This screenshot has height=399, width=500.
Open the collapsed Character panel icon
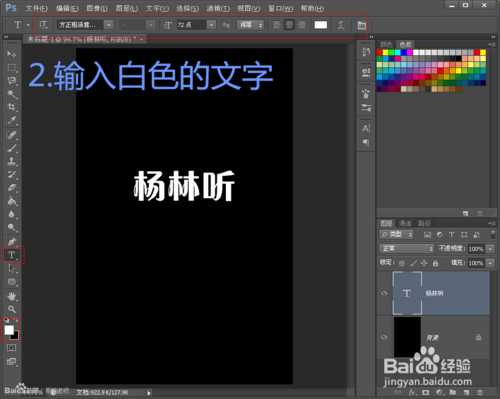pos(366,128)
